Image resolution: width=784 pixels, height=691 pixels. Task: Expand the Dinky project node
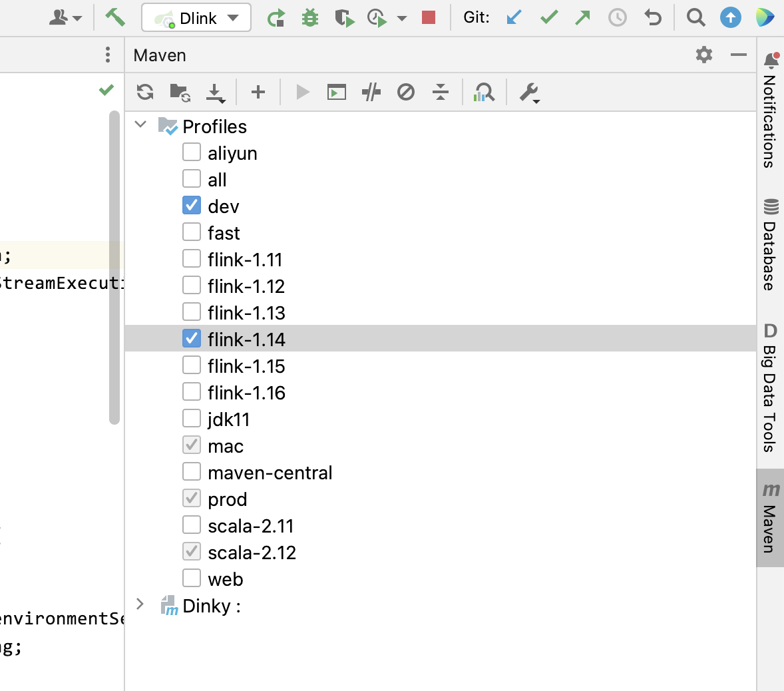[140, 604]
